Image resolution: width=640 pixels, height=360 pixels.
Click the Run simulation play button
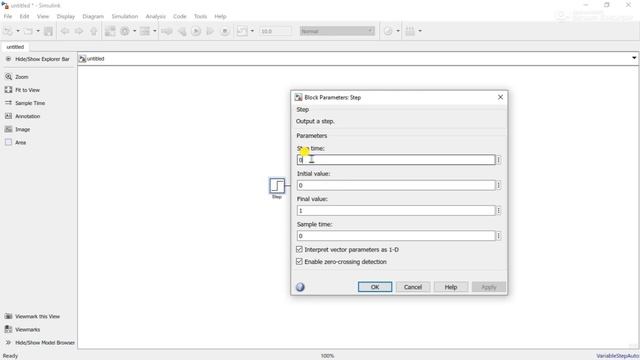pos(196,31)
